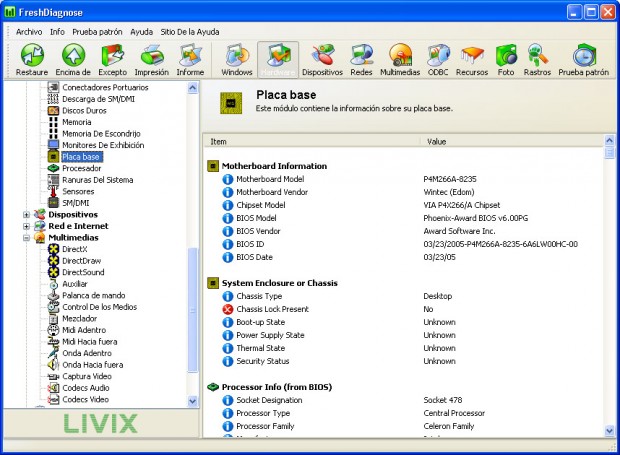Select Codecs Video tree item

85,399
